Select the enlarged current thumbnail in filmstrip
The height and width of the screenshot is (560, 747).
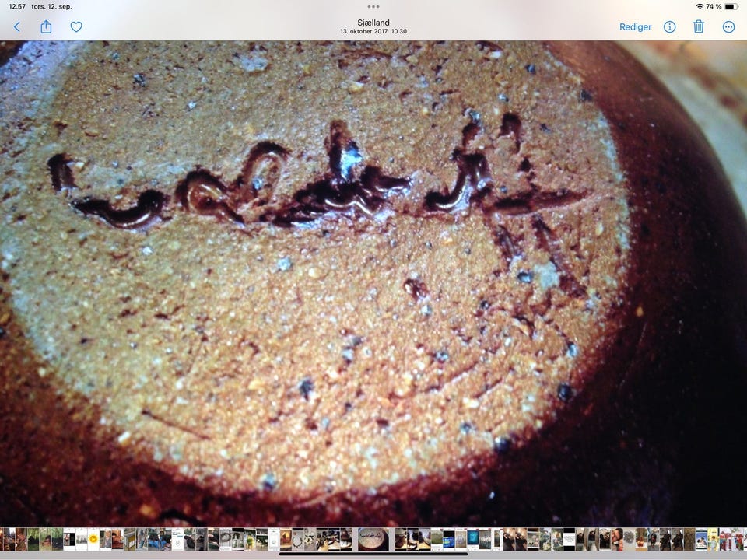[x=373, y=539]
